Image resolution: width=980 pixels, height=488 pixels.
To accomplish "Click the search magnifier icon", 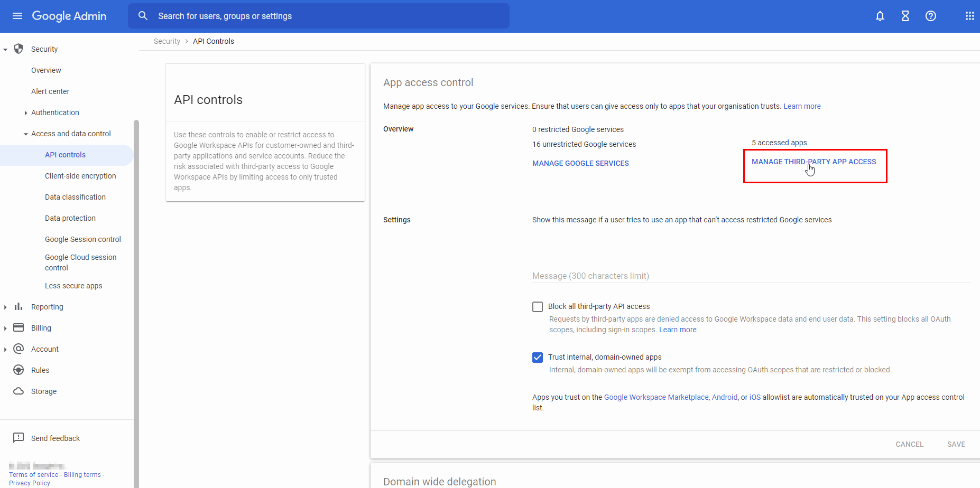I will tap(143, 16).
